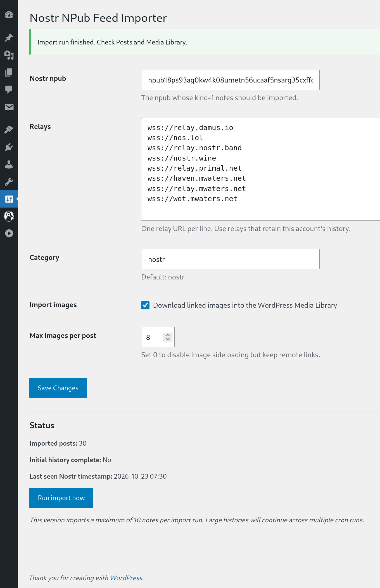Click the 'Import run finished' notice text
Viewport: 380px width, 588px height.
112,42
